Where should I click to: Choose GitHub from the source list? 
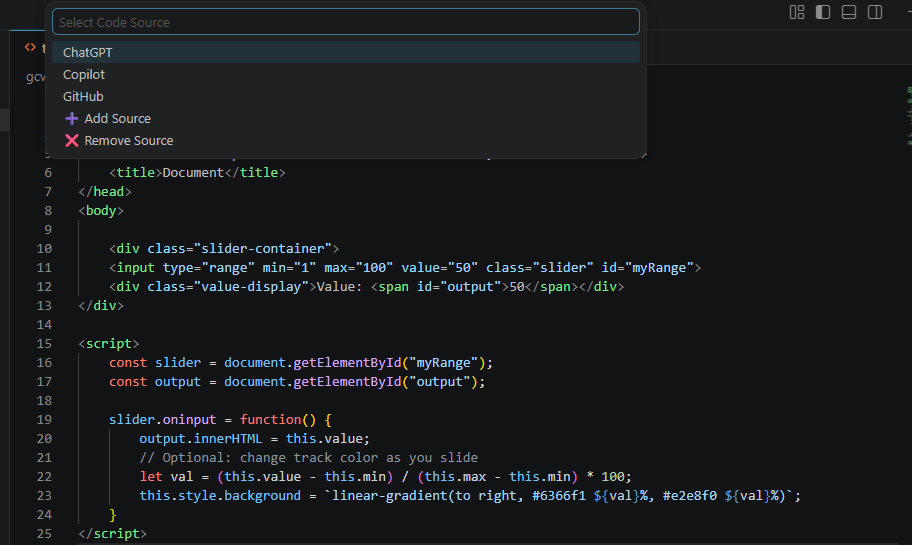click(x=345, y=97)
